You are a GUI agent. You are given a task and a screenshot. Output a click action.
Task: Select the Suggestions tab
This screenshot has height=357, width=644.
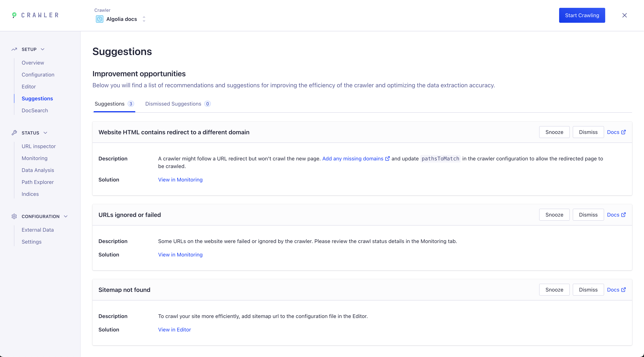pyautogui.click(x=109, y=104)
